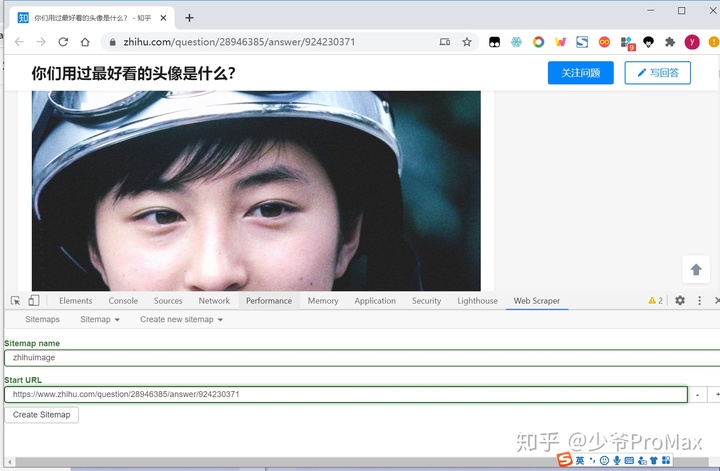
Task: Click the Sogou S input method icon
Action: pyautogui.click(x=565, y=459)
